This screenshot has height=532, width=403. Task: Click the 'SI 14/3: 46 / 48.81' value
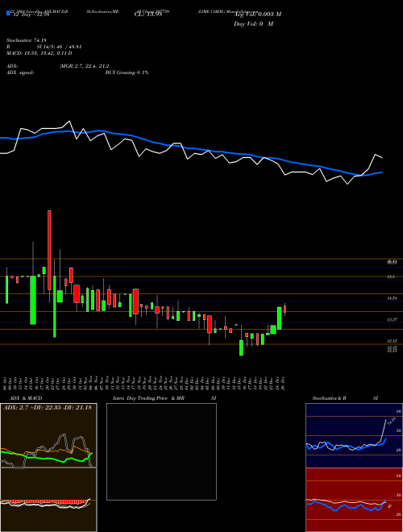click(x=60, y=47)
